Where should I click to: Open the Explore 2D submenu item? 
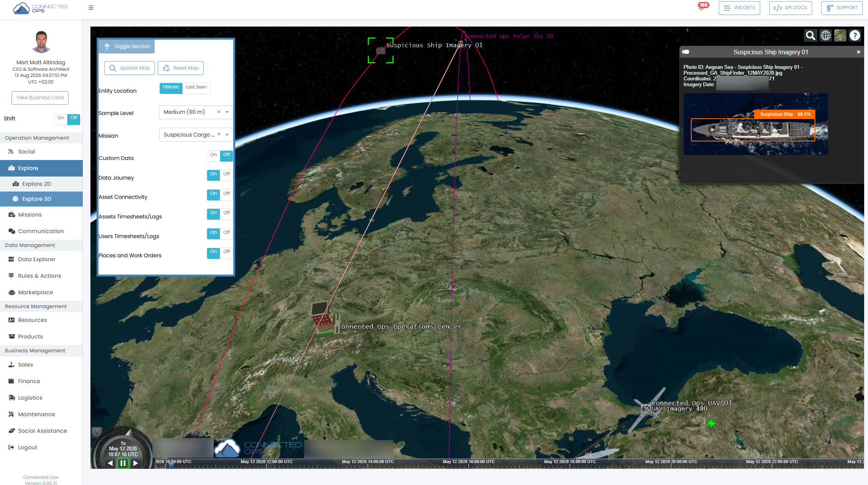[41, 184]
